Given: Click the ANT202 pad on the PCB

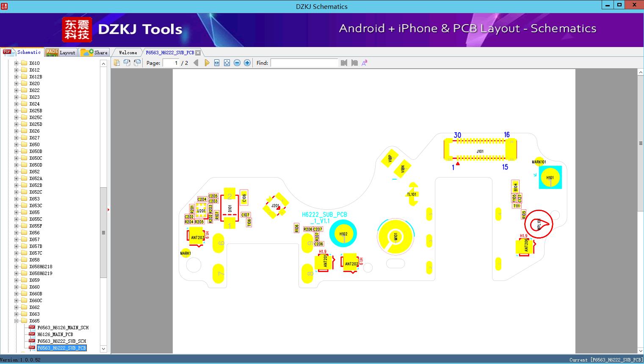Looking at the screenshot, I should click(x=351, y=263).
